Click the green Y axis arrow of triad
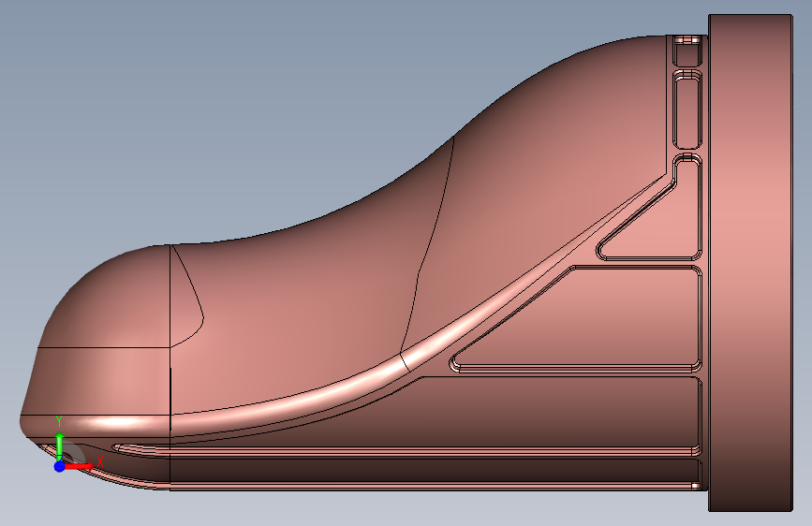 (x=60, y=446)
